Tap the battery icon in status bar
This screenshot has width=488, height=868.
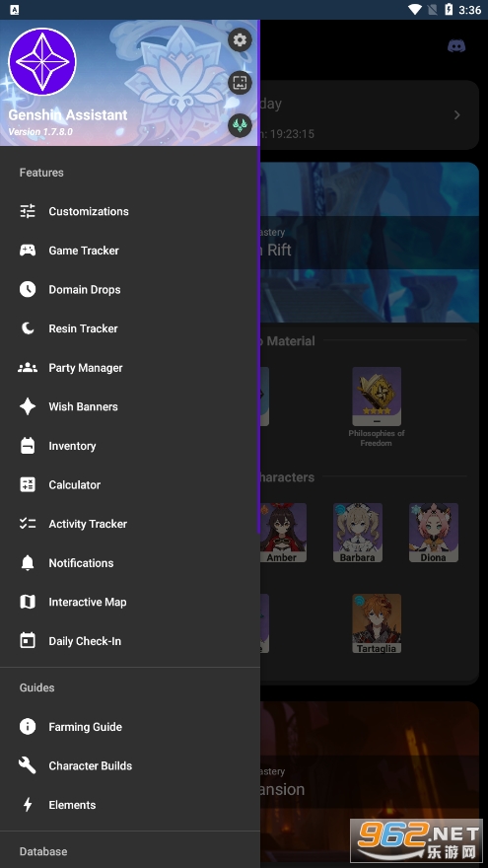click(449, 10)
